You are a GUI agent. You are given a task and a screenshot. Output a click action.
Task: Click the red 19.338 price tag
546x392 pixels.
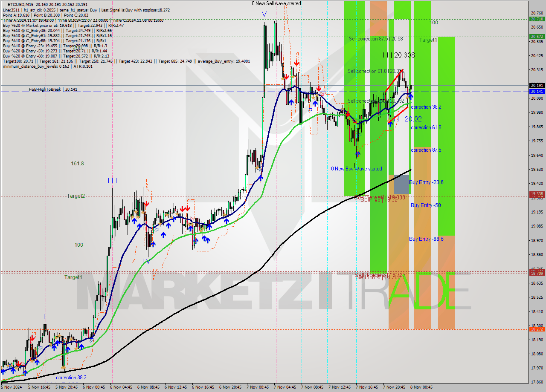coord(537,194)
